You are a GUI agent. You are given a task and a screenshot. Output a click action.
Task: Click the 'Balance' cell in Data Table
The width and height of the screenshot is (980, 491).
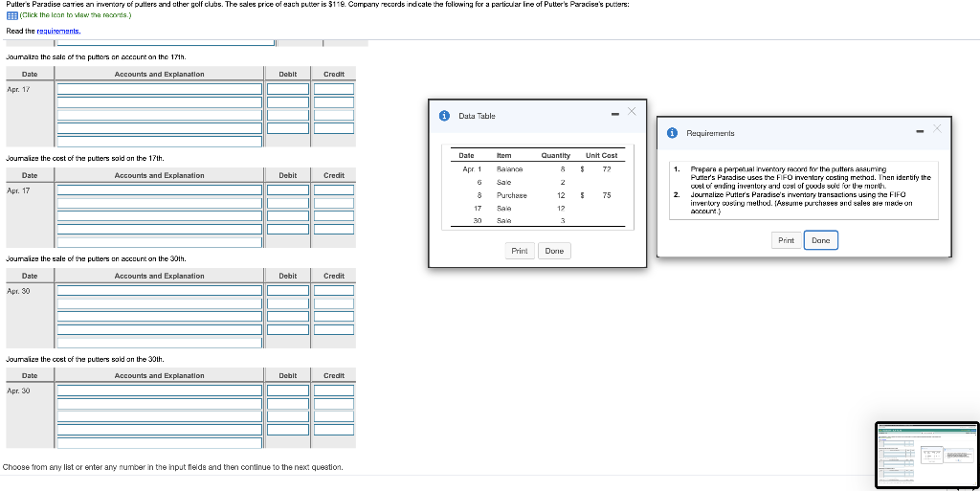pyautogui.click(x=509, y=169)
